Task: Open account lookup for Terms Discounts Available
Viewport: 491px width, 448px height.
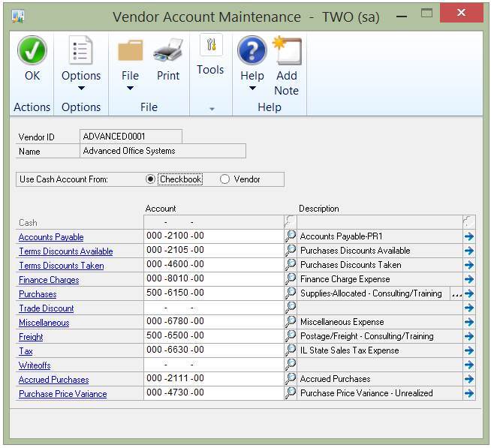Action: (291, 251)
